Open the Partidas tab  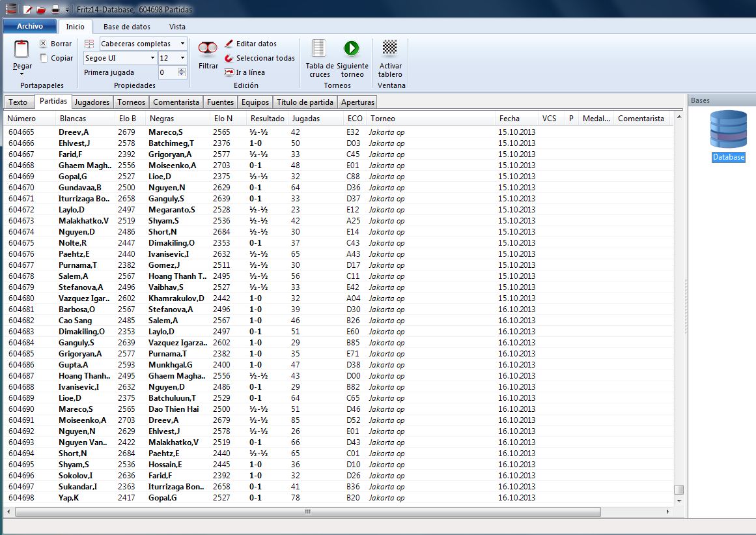pos(53,101)
